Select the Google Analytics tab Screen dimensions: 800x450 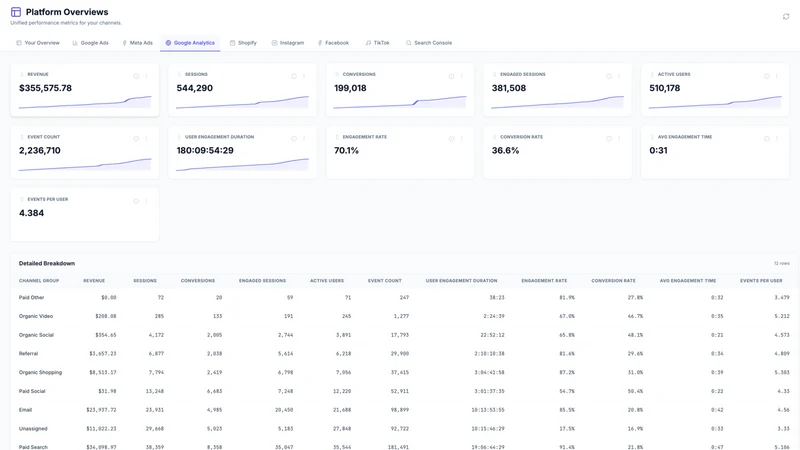point(190,43)
